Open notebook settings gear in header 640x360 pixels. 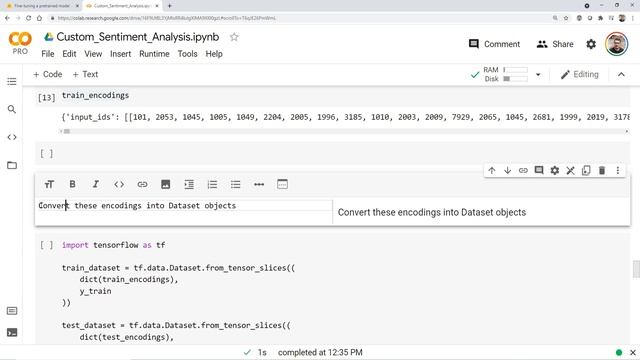tap(591, 44)
